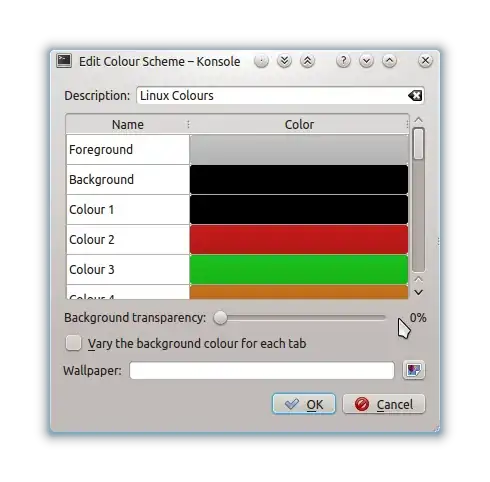Viewport: 490px width, 482px height.
Task: Click the Name column header
Action: [x=128, y=124]
